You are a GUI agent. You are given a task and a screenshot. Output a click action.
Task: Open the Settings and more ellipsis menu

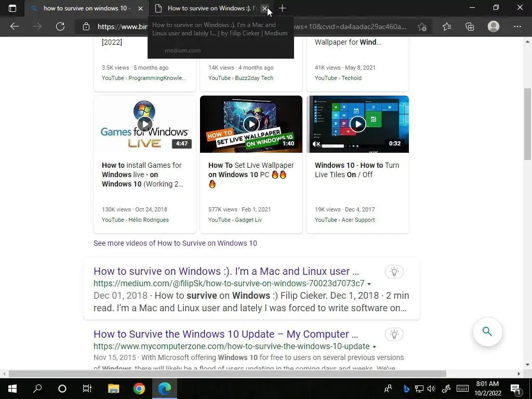[x=517, y=26]
